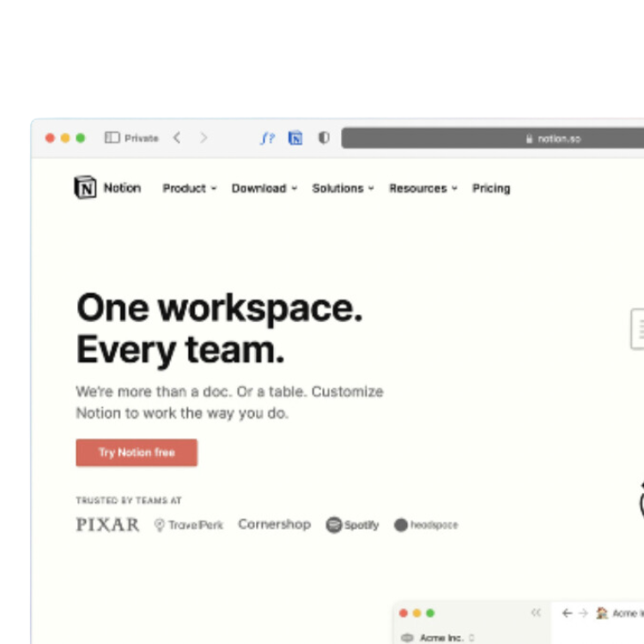Collapse sidebar with double chevron in preview
This screenshot has height=644, width=644.
coord(536,612)
